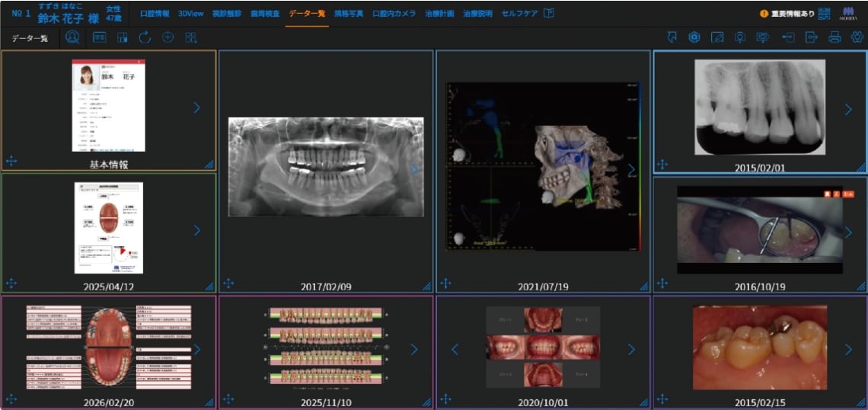Image resolution: width=868 pixels, height=410 pixels.
Task: Click the orange warning icon beside 重要情報あり
Action: tap(764, 13)
